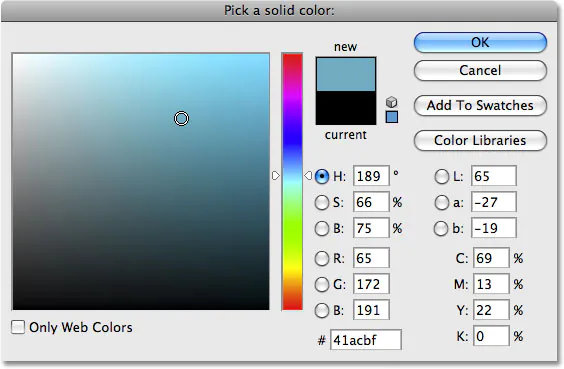Click the hex color input field
Image resolution: width=564 pixels, height=369 pixels.
coord(366,340)
